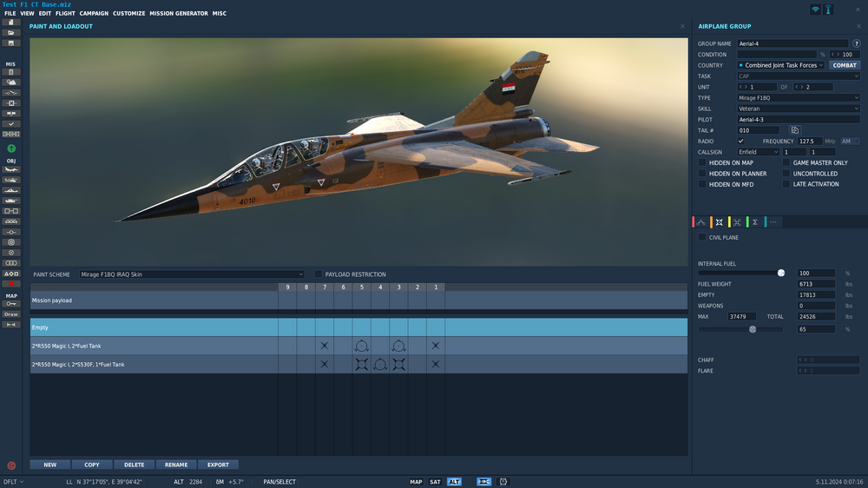Open the FILE menu

[10, 13]
